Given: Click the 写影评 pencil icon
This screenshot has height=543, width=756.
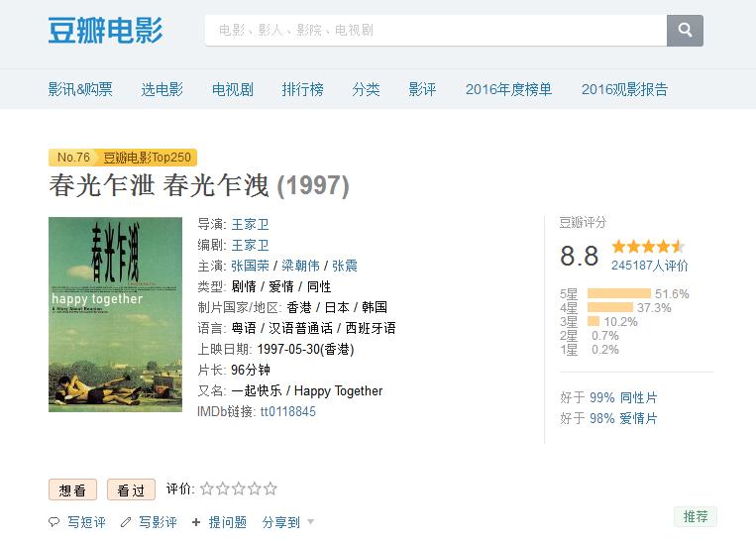Looking at the screenshot, I should point(126,522).
